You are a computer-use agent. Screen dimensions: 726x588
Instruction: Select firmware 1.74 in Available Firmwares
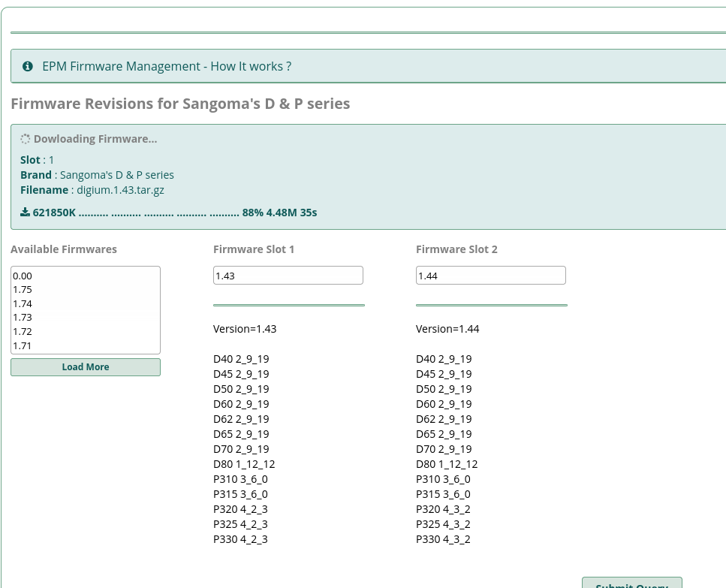85,303
